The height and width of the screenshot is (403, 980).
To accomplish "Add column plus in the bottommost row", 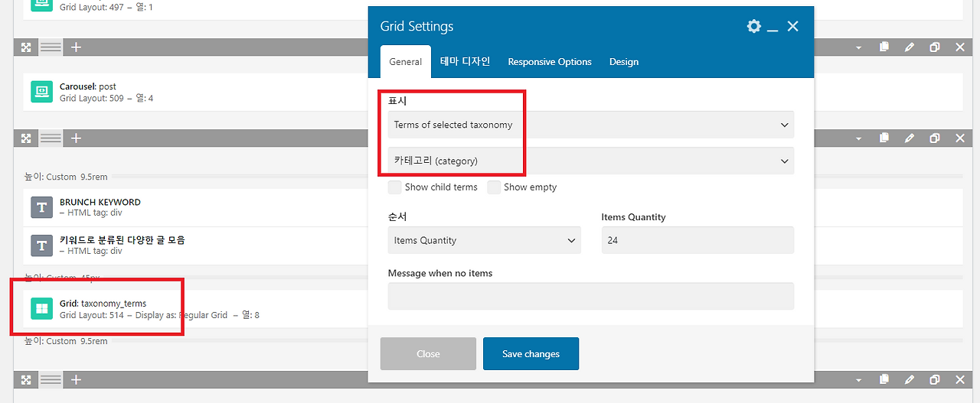I will (x=76, y=379).
